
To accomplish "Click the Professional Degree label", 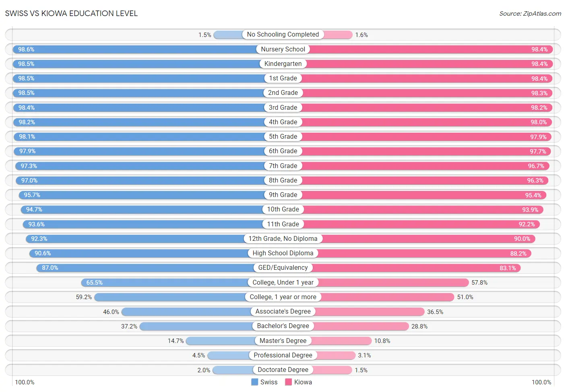I will click(x=283, y=355).
